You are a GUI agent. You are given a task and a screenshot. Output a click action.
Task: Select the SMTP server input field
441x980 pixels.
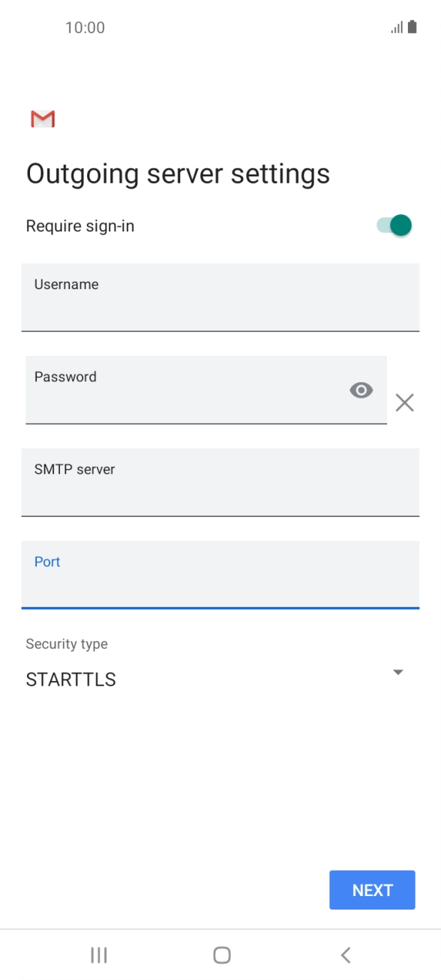point(220,483)
